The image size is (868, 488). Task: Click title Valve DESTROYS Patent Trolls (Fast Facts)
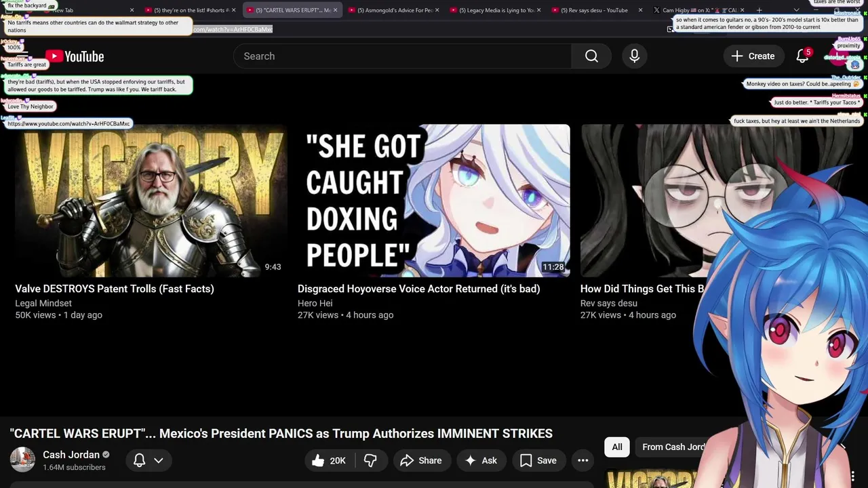tap(115, 289)
